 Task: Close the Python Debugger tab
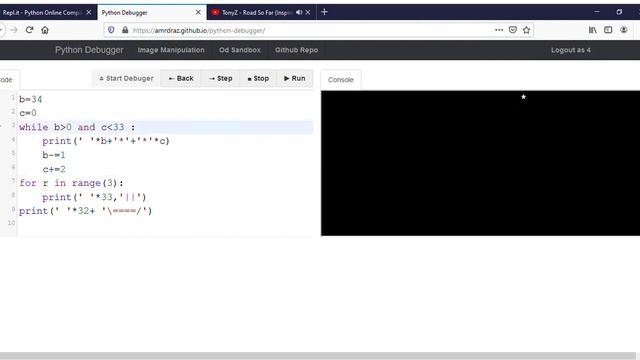198,12
